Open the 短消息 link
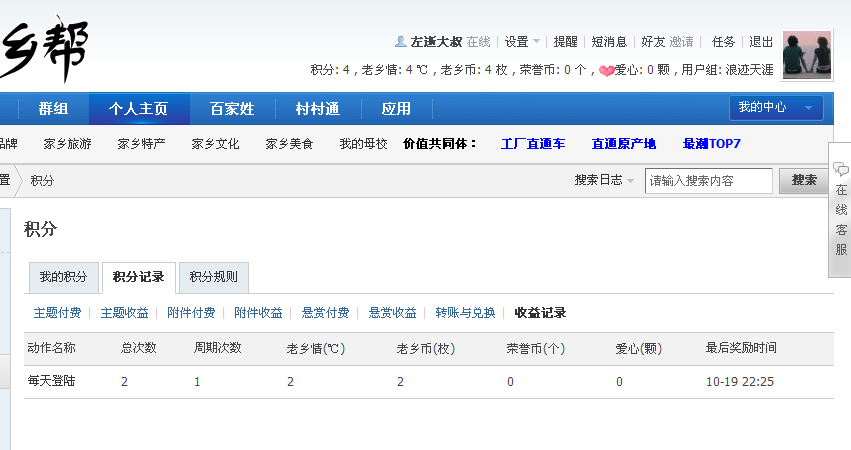Image resolution: width=851 pixels, height=450 pixels. pos(609,42)
